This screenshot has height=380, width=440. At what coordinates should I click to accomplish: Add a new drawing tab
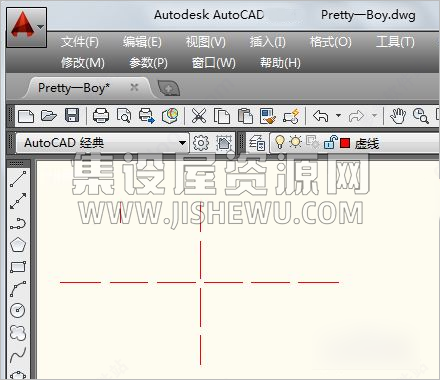point(169,89)
